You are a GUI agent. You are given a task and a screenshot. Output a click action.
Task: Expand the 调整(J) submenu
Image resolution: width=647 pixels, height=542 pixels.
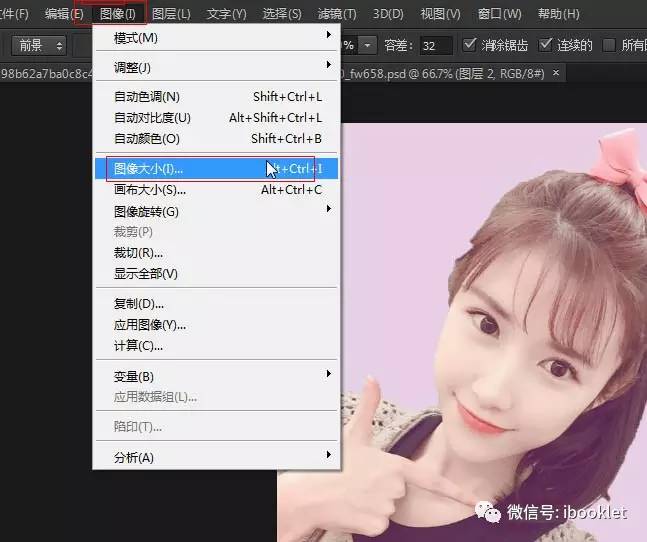pos(216,67)
